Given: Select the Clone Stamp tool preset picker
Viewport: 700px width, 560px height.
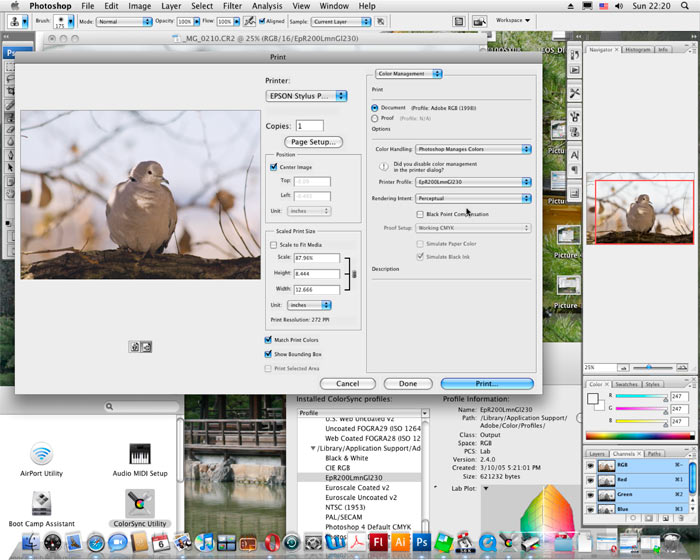Looking at the screenshot, I should coord(18,21).
